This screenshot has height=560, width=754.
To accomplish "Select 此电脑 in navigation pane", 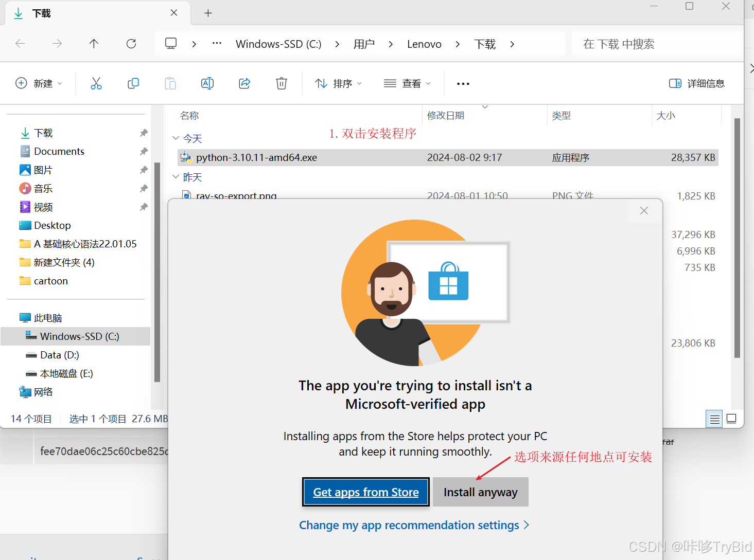I will pyautogui.click(x=47, y=318).
